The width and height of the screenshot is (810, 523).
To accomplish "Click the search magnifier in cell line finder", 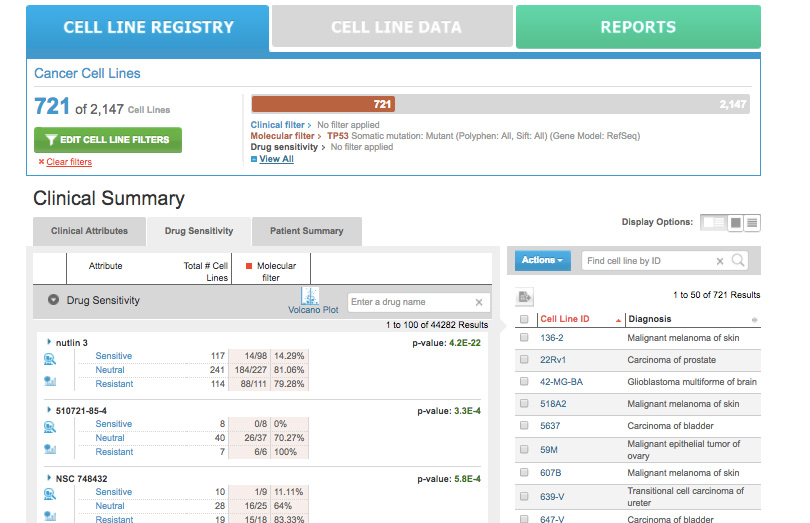I will point(738,261).
